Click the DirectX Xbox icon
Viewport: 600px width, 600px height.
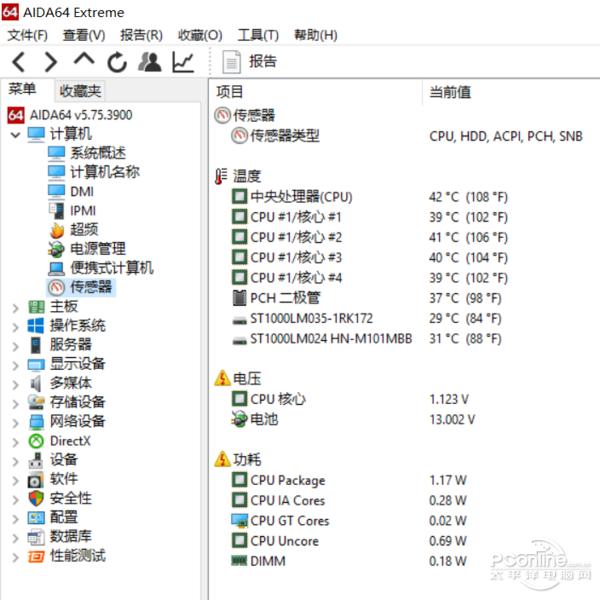pyautogui.click(x=36, y=441)
